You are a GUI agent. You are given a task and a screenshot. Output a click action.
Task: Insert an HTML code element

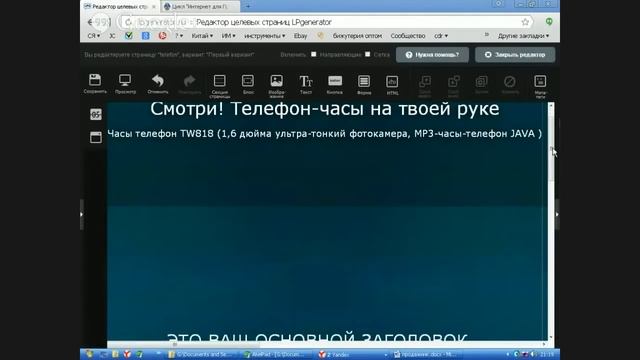point(392,84)
